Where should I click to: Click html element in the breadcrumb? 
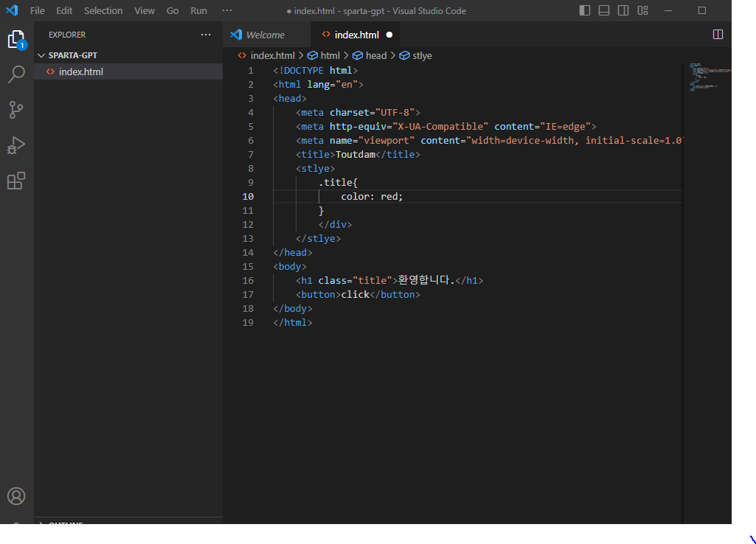[330, 55]
